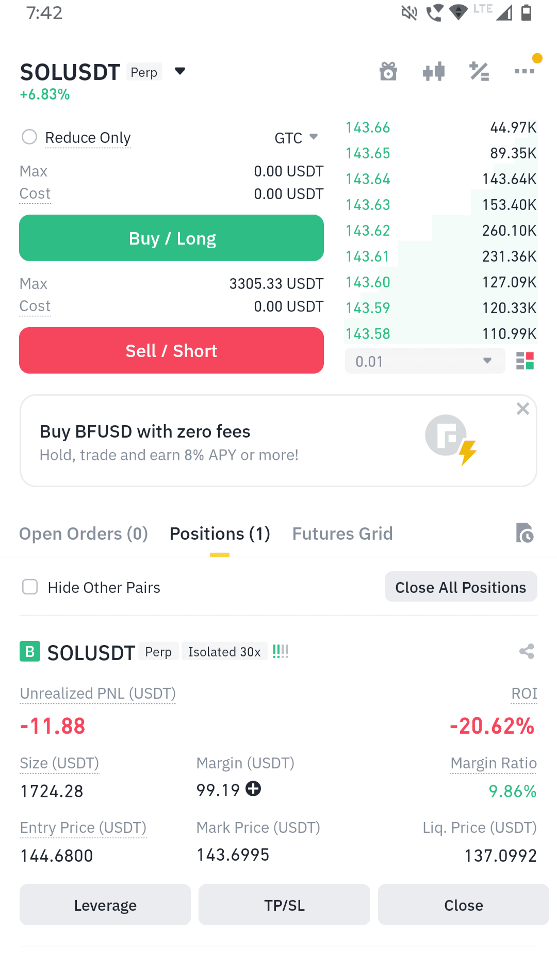Tap the Close All Positions button

pyautogui.click(x=461, y=587)
